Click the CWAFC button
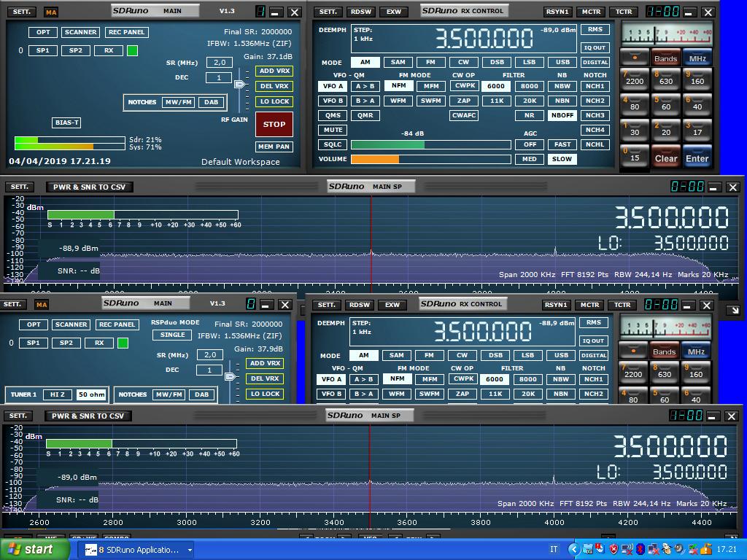The width and height of the screenshot is (747, 560). pyautogui.click(x=463, y=115)
